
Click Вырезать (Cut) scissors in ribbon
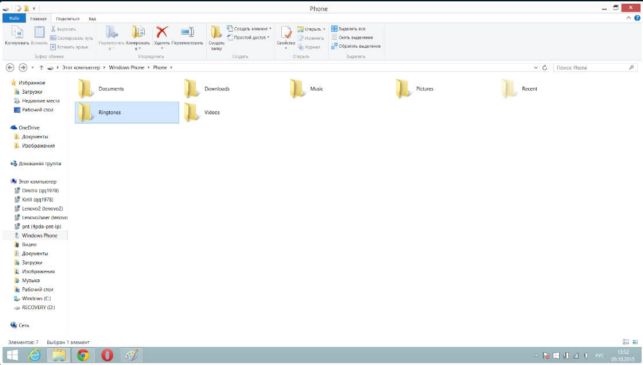click(63, 29)
